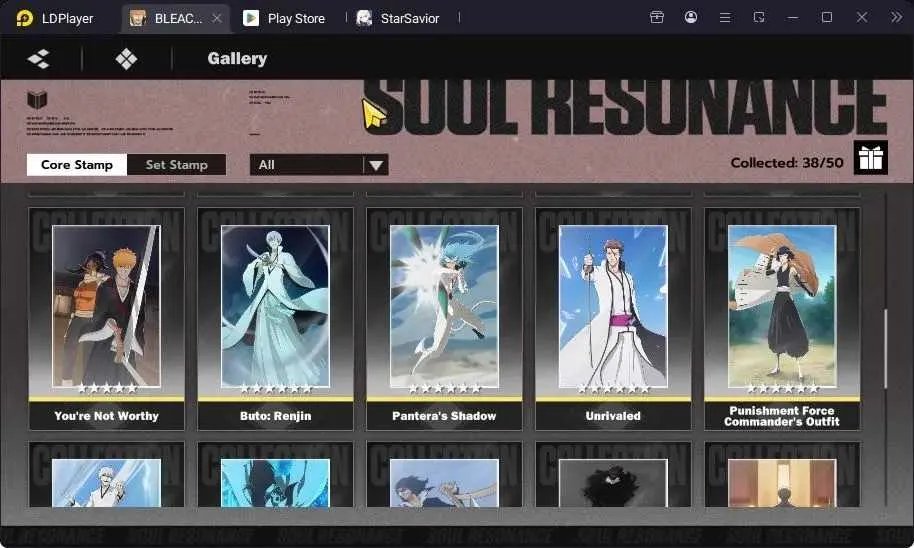Open the hallway card below Punishment Force
This screenshot has width=914, height=548.
tap(782, 475)
